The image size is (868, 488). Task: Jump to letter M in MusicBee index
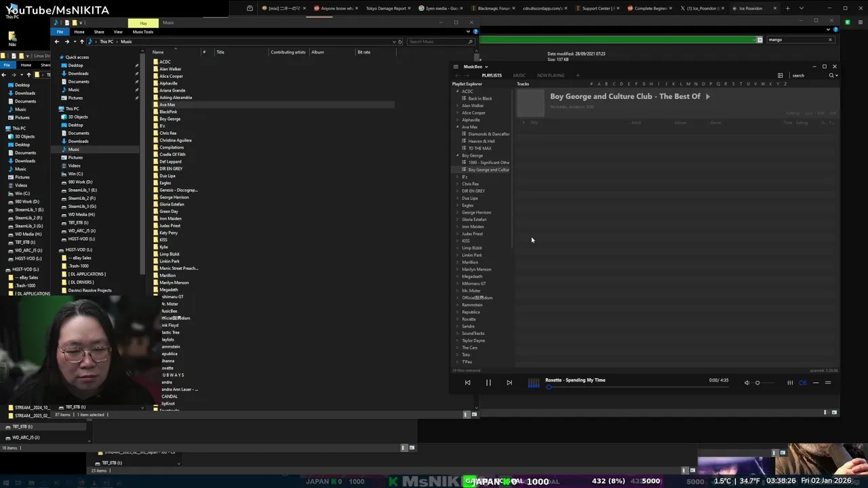pos(688,84)
